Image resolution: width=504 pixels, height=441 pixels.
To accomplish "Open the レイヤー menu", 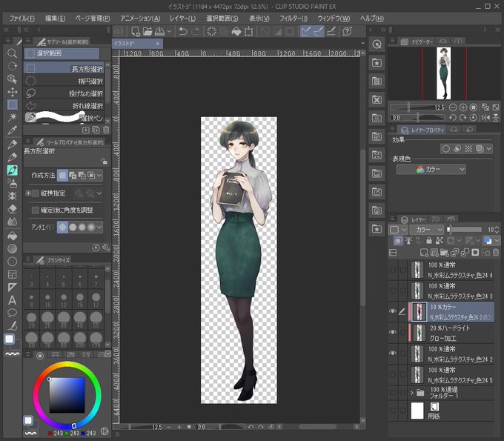I will [x=182, y=19].
